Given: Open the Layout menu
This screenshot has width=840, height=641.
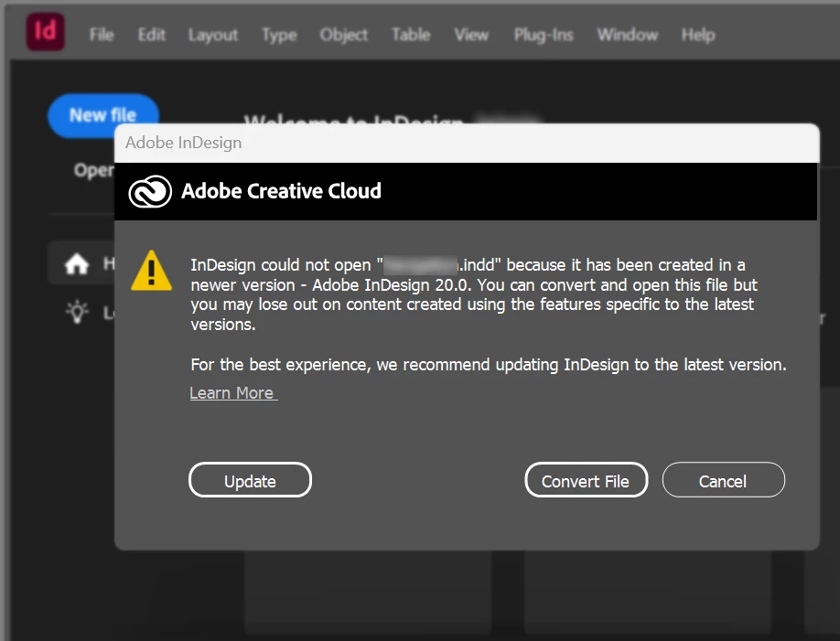Looking at the screenshot, I should click(212, 36).
